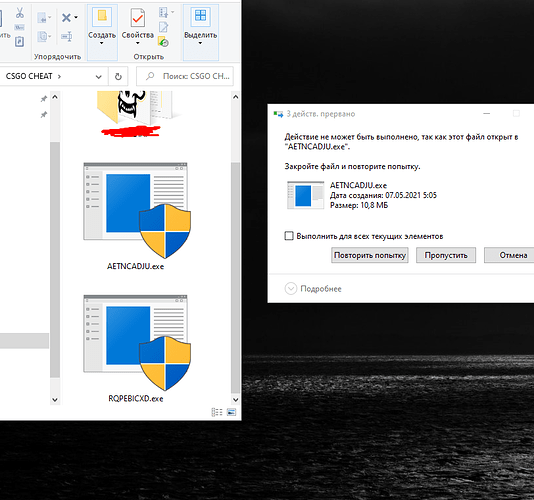Switch to details list view icon
Viewport: 534px width, 500px height.
tap(217, 412)
